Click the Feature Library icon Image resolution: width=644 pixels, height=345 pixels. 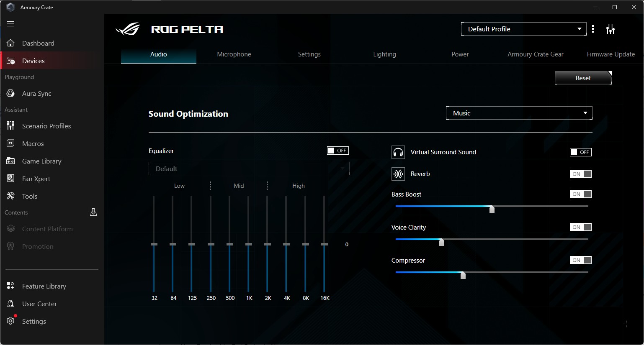[11, 286]
